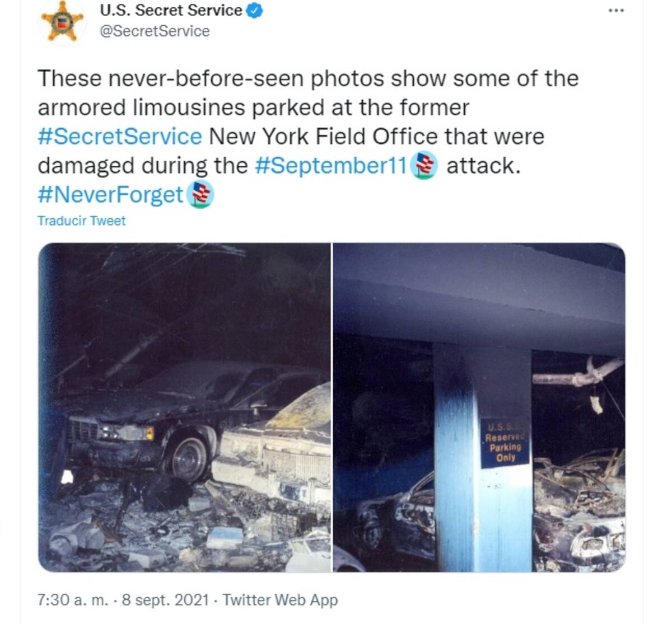Click the blue verified checkmark badge
This screenshot has width=672, height=624.
(255, 10)
